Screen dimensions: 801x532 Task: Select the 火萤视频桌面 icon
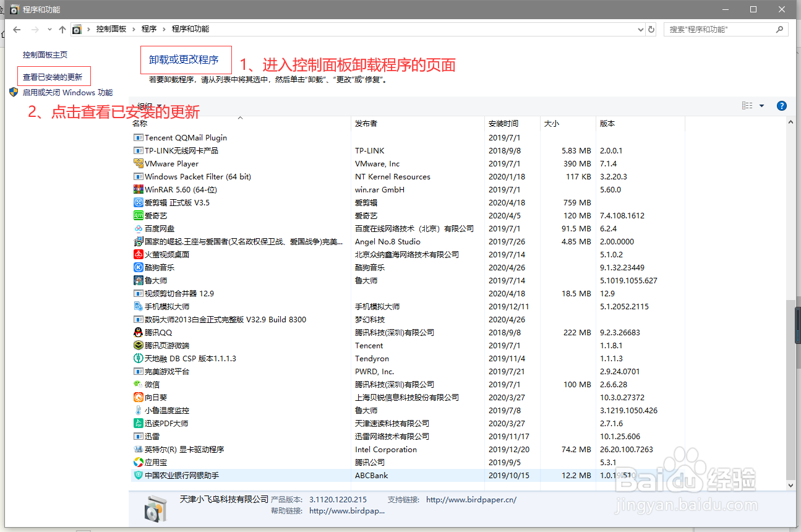(x=139, y=255)
